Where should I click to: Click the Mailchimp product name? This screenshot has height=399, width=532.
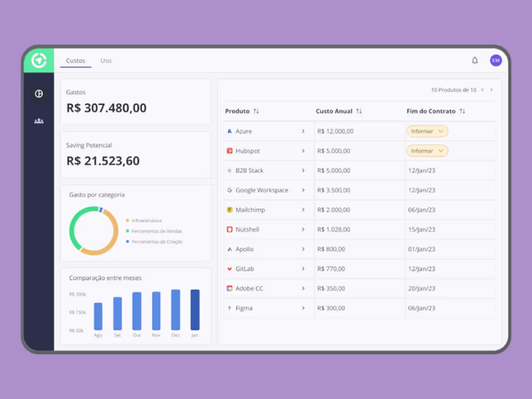[x=250, y=210]
